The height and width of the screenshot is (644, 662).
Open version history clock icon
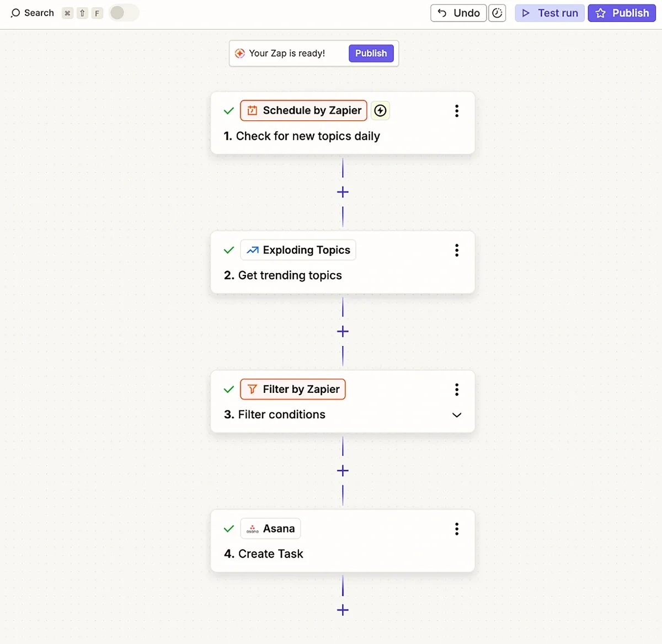click(497, 13)
